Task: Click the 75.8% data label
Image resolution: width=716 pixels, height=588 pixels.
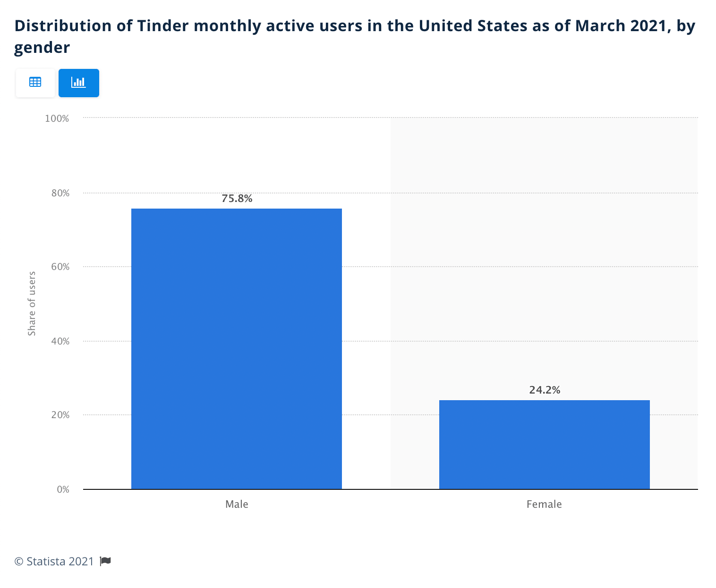Action: pos(236,199)
